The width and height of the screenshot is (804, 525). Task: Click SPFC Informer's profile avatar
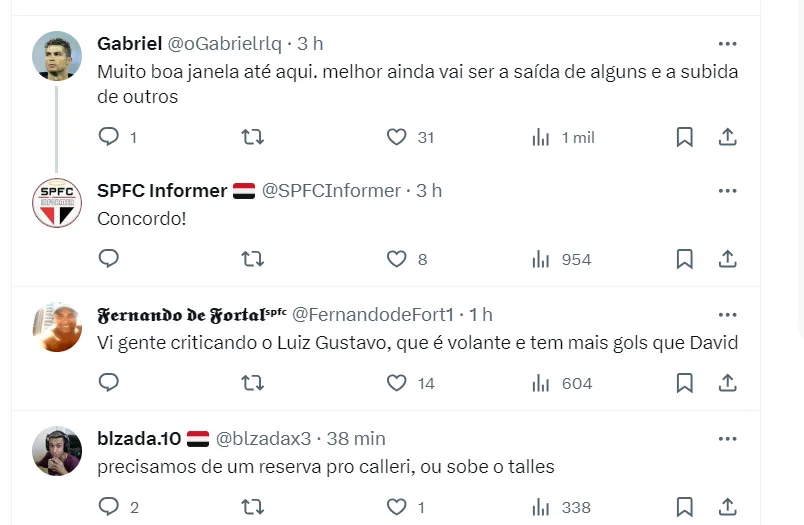(x=57, y=202)
